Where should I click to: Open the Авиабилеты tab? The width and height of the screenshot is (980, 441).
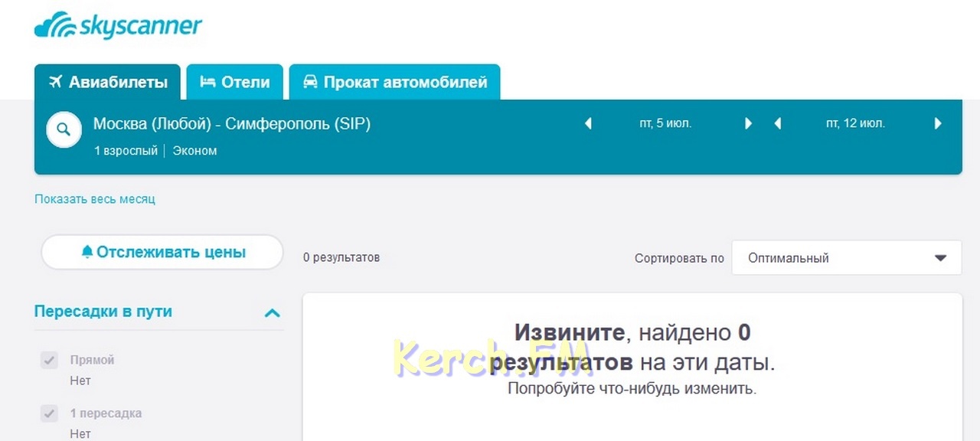pyautogui.click(x=108, y=82)
